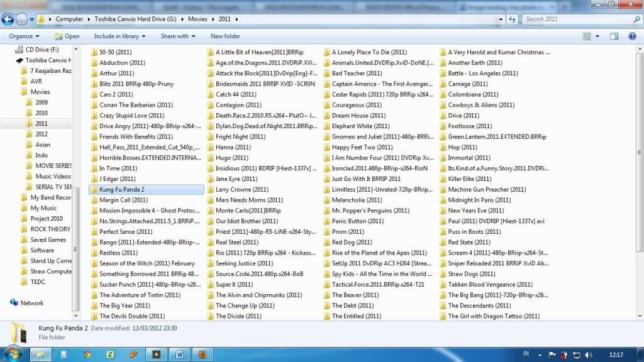Click Google Chrome taskbar icon
The width and height of the screenshot is (644, 362).
(x=87, y=354)
